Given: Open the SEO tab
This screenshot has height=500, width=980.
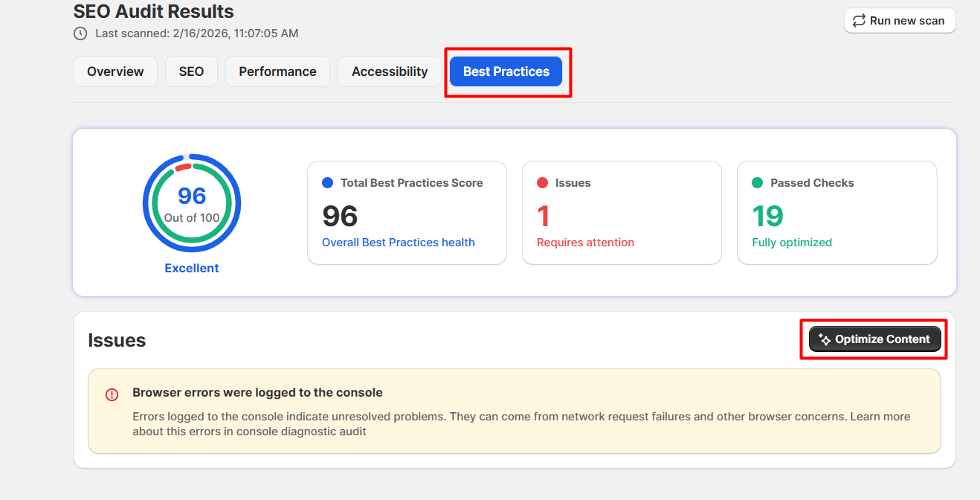Looking at the screenshot, I should coord(191,71).
